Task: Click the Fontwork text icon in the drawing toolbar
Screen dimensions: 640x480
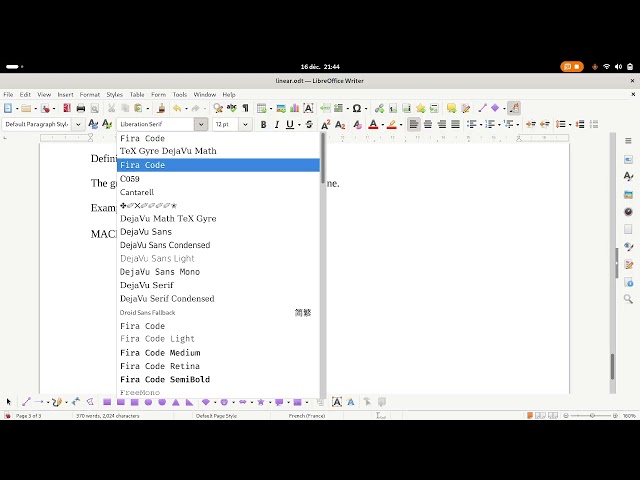Action: pyautogui.click(x=351, y=402)
